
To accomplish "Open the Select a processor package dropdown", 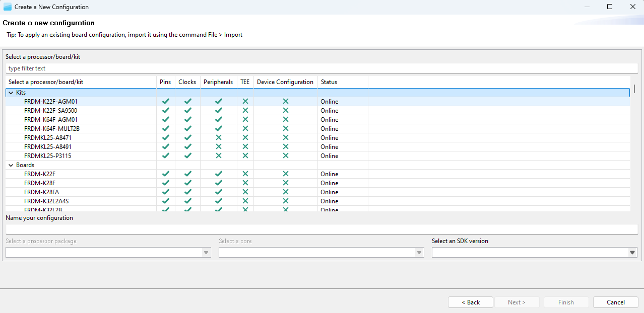I will [x=206, y=252].
